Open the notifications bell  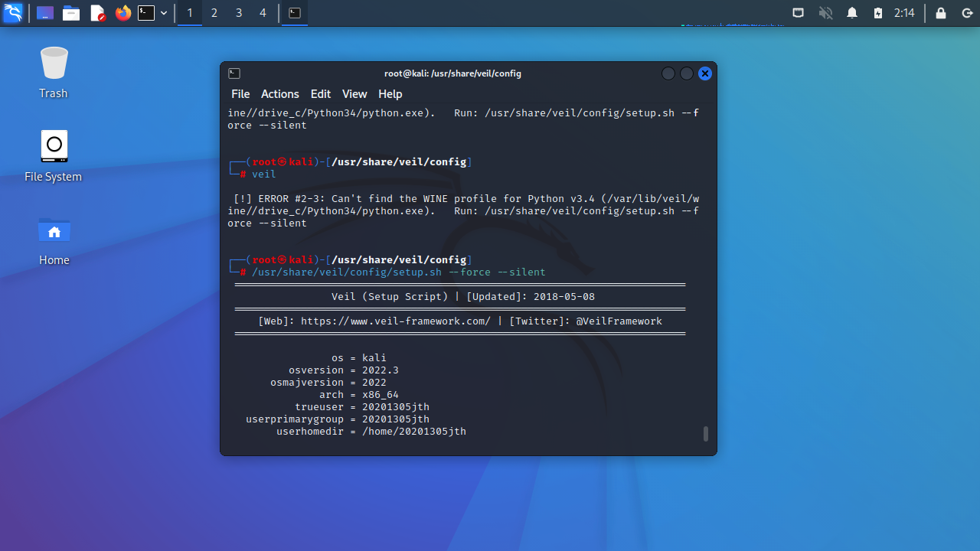coord(852,13)
